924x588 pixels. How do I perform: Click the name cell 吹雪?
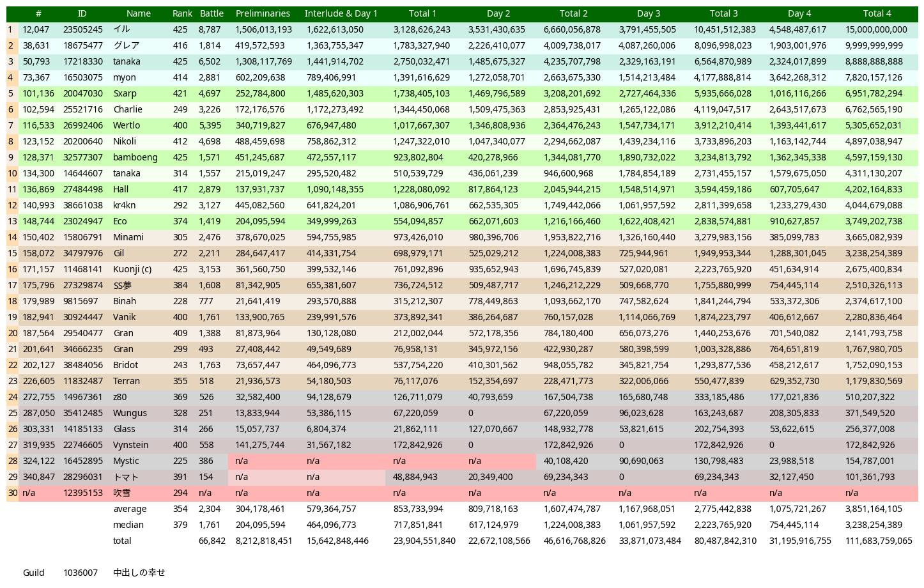coord(121,493)
